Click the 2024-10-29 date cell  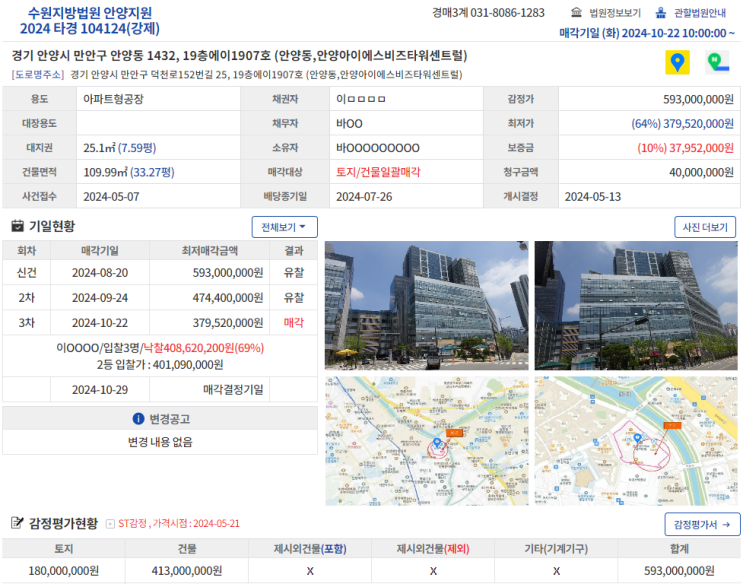point(100,390)
